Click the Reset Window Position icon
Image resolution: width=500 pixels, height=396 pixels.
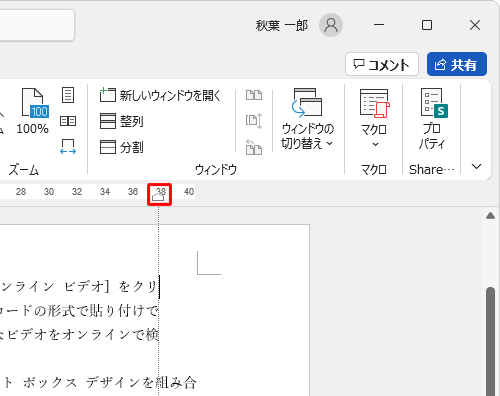254,147
